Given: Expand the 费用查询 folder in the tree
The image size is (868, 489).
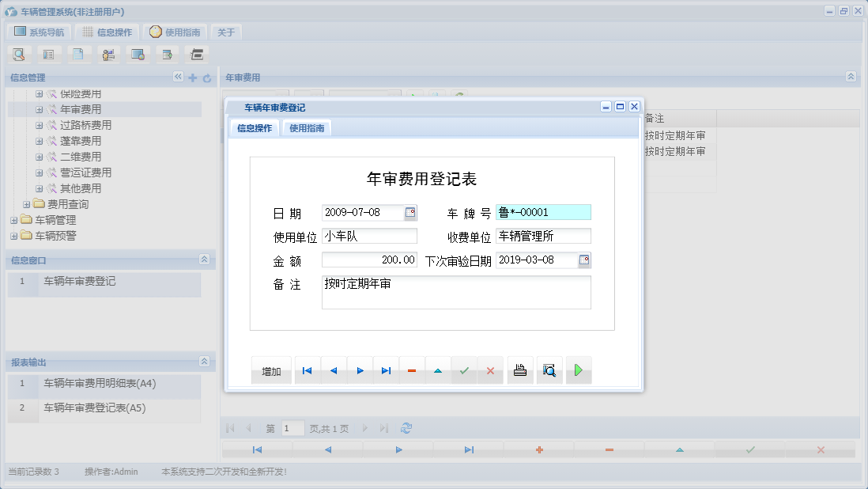Looking at the screenshot, I should 26,204.
